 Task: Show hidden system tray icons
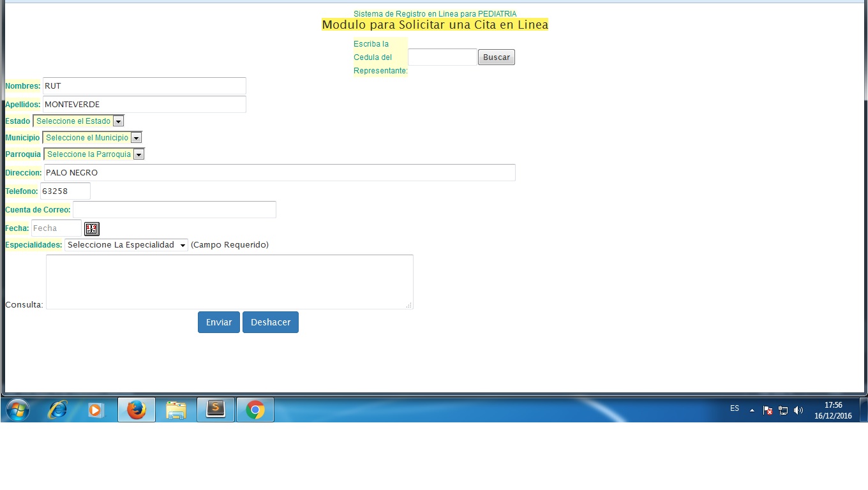tap(752, 410)
